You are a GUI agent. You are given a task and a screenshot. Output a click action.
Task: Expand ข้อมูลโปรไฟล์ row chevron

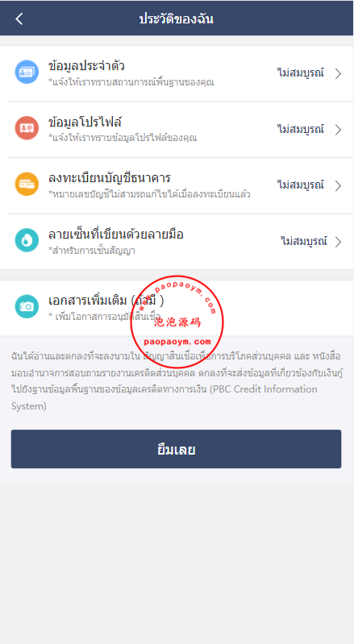click(338, 130)
